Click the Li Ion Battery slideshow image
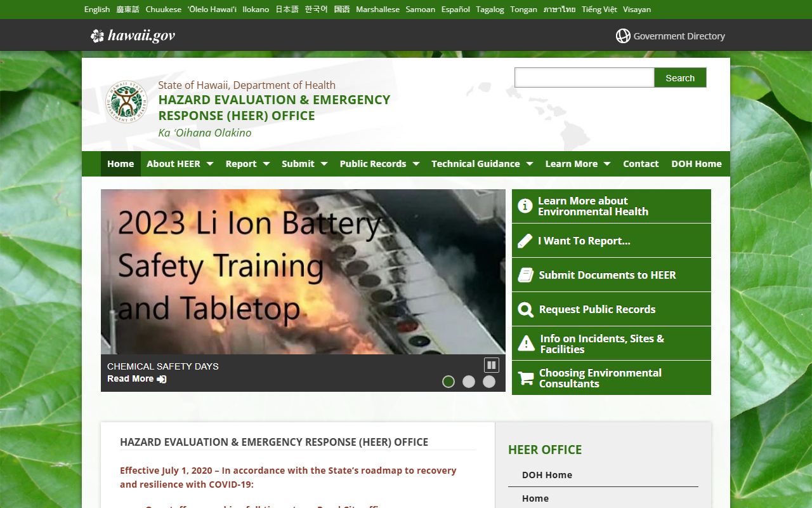The width and height of the screenshot is (812, 508). click(303, 272)
